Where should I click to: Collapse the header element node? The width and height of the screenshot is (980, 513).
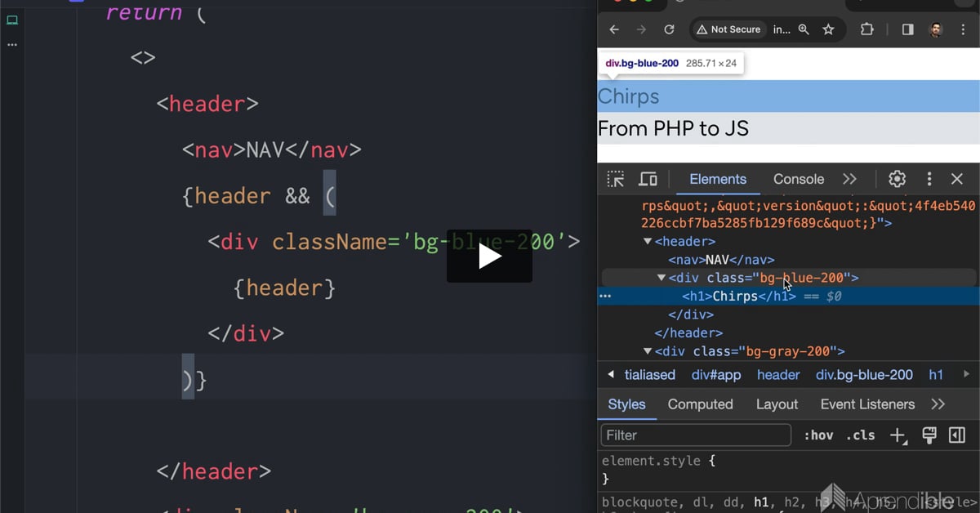point(648,241)
